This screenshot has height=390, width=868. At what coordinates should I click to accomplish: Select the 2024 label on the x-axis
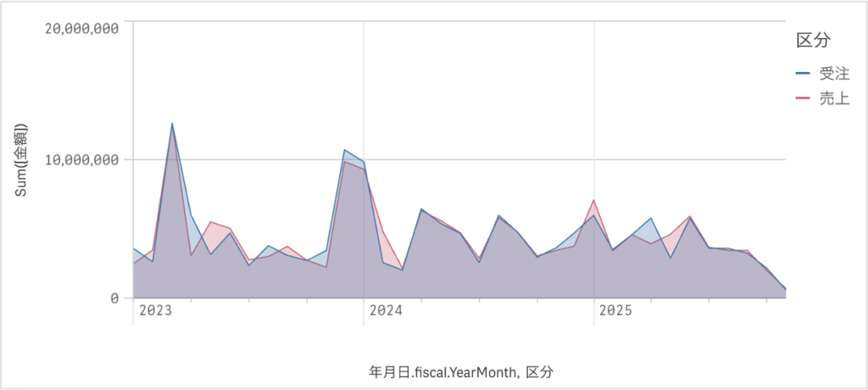[386, 311]
